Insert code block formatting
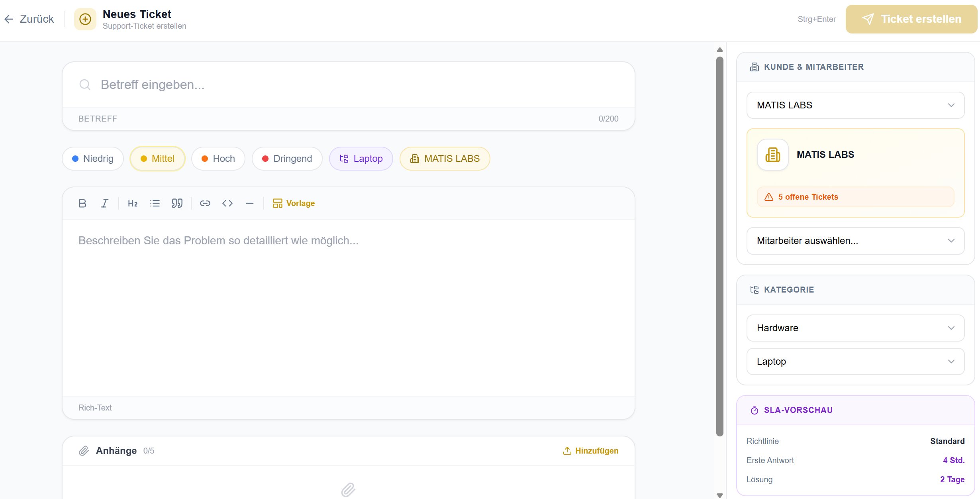 (227, 203)
